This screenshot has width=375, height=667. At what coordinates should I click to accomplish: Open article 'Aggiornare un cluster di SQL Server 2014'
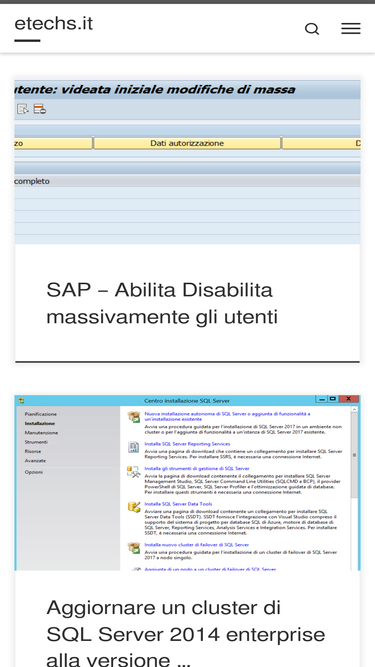[185, 633]
